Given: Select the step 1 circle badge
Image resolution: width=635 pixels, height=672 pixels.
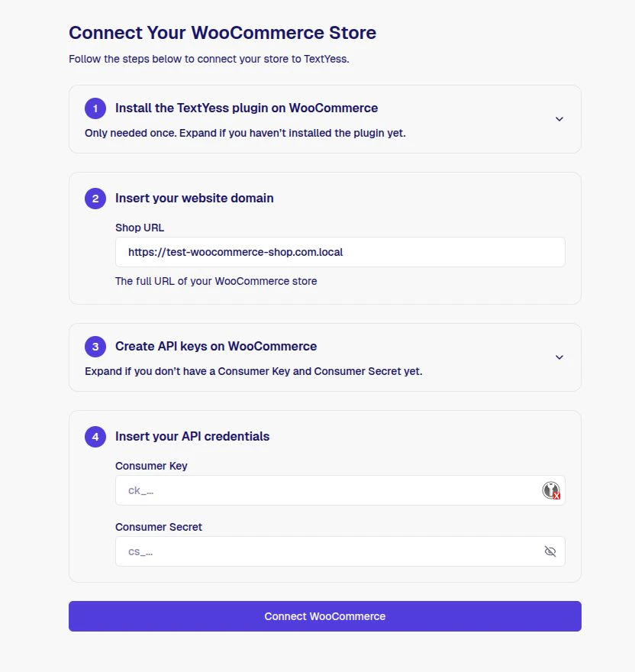Looking at the screenshot, I should point(95,108).
